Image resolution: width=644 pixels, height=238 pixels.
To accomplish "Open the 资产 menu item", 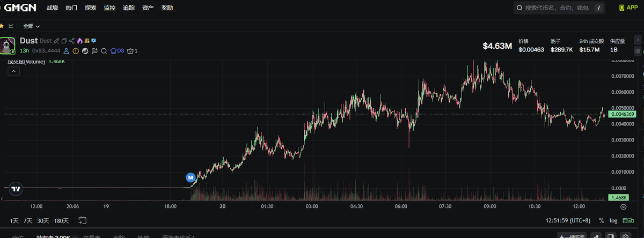I will click(x=148, y=8).
